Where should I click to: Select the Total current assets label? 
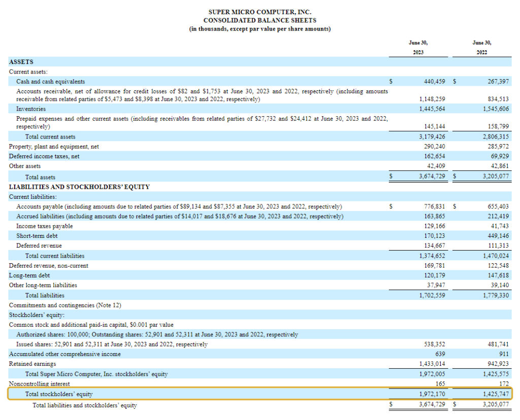(x=50, y=137)
